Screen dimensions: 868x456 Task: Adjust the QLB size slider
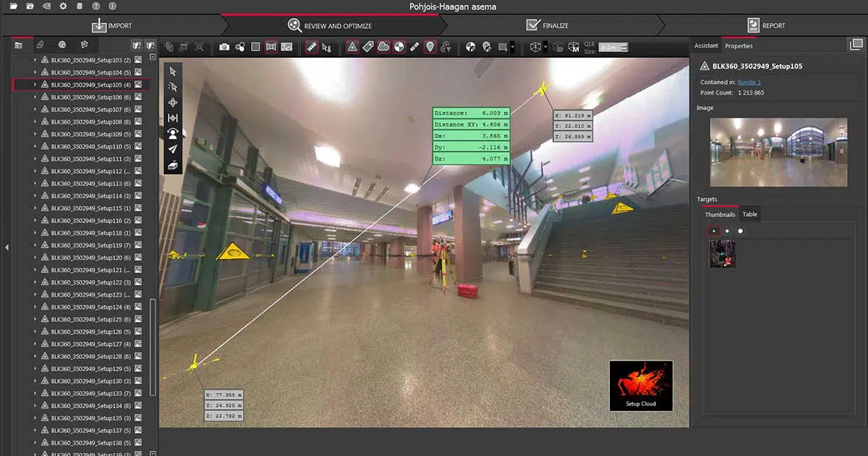pyautogui.click(x=614, y=48)
